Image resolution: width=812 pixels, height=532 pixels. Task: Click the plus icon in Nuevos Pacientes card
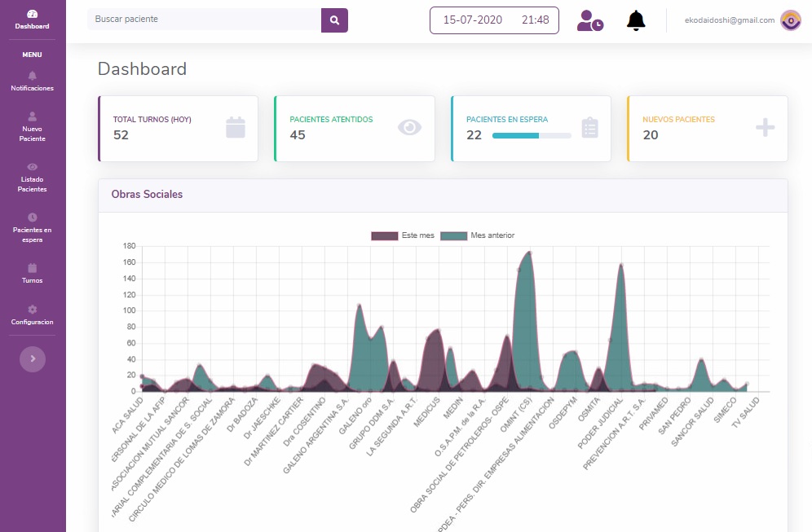point(765,127)
